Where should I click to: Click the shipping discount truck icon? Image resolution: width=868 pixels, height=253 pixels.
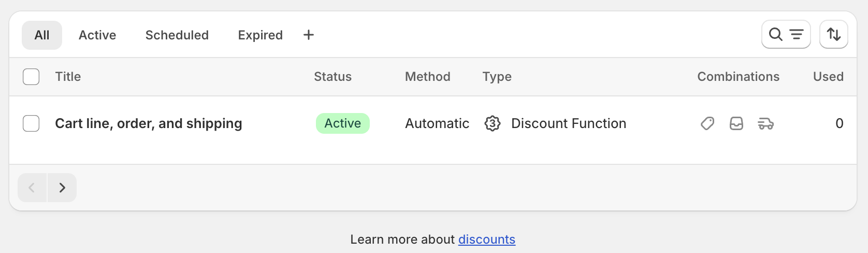point(765,123)
